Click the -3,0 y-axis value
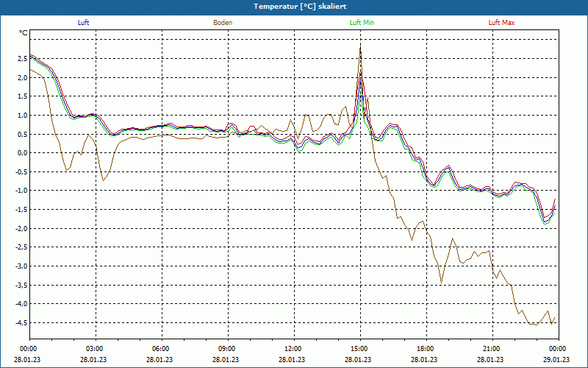588x368 pixels. (21, 266)
